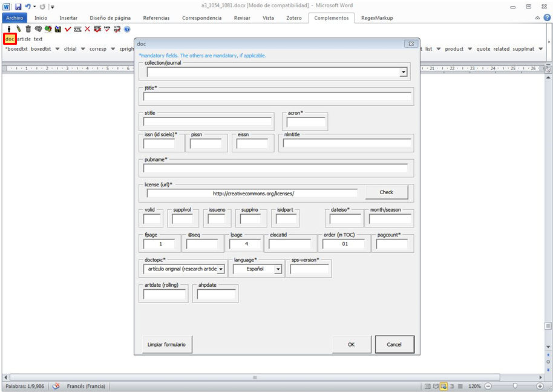Click the red X icon in markup toolbar
The image size is (553, 392).
(87, 29)
